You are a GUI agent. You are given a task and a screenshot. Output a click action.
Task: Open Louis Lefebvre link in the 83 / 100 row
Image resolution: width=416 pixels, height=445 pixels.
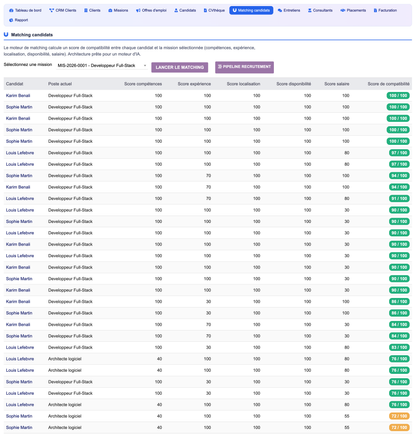[20, 347]
